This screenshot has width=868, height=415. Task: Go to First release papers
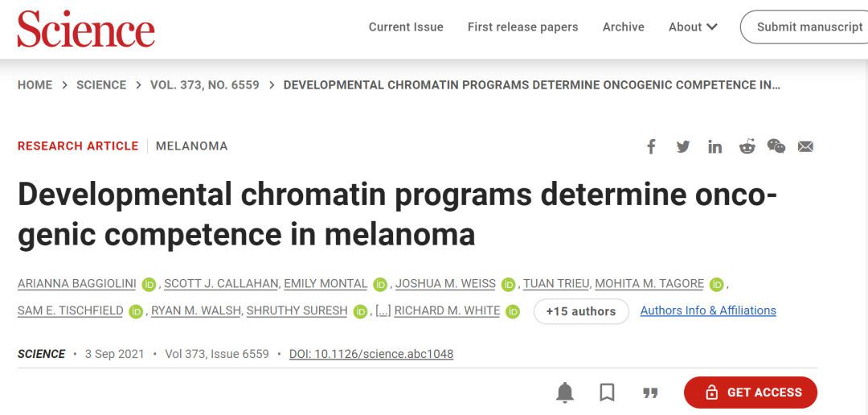[x=522, y=27]
